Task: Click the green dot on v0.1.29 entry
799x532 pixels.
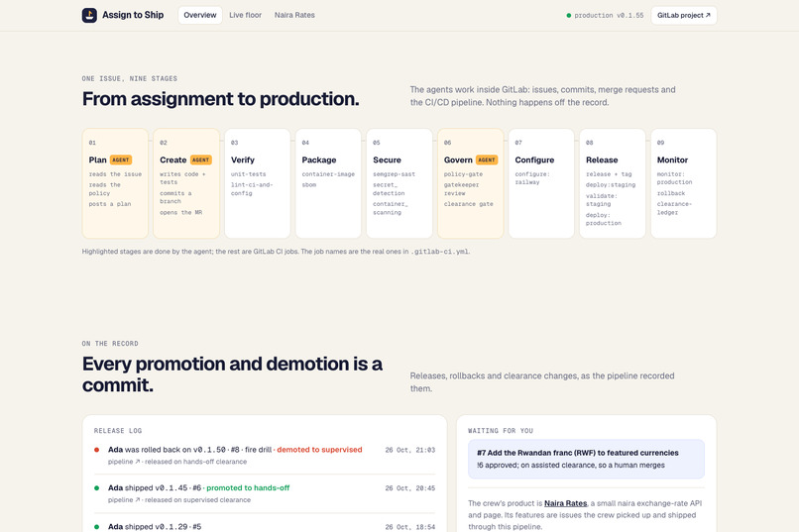Action: click(x=97, y=526)
